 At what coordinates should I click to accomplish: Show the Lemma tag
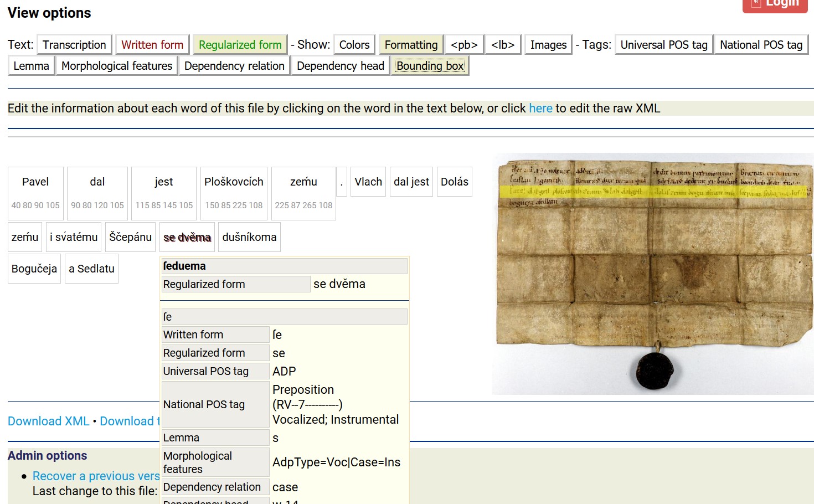click(x=31, y=66)
